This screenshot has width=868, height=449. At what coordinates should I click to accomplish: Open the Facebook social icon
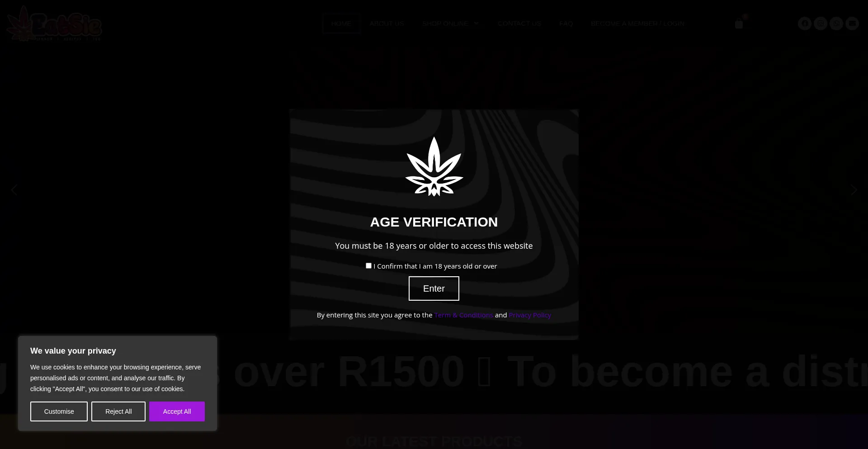[805, 24]
